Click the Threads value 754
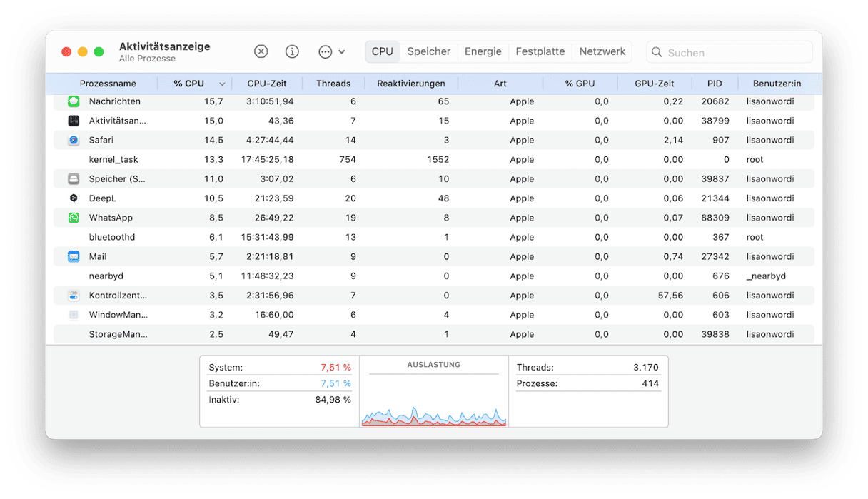Image resolution: width=868 pixels, height=499 pixels. [348, 160]
